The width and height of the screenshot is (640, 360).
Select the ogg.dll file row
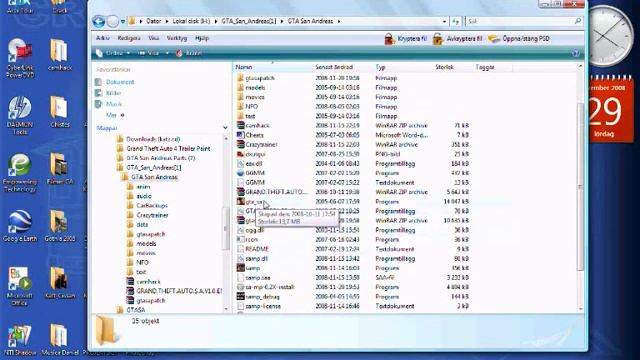[x=353, y=230]
